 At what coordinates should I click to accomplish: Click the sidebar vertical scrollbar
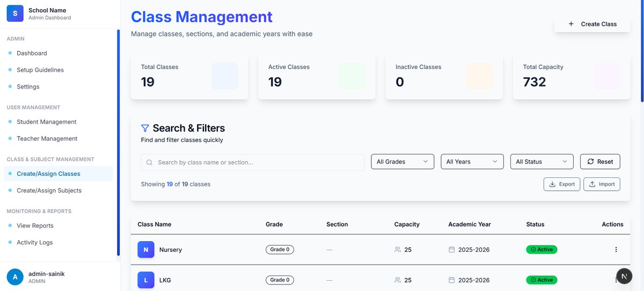click(x=118, y=142)
